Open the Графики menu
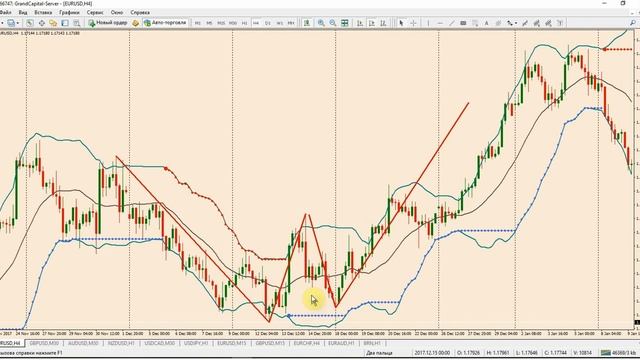 69,13
